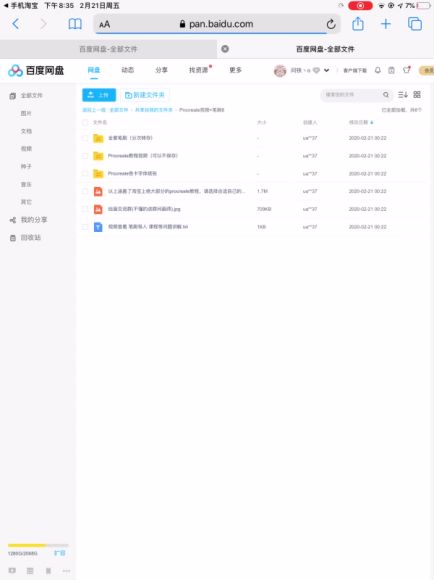Viewport: 434px width, 580px height.
Task: Click the 新建文件夹 button
Action: [x=145, y=95]
